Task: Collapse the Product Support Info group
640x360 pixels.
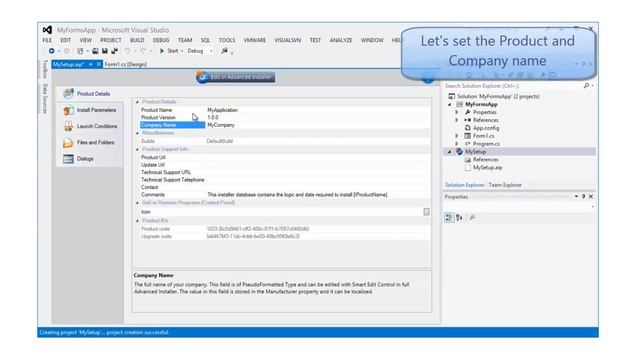Action: point(137,149)
